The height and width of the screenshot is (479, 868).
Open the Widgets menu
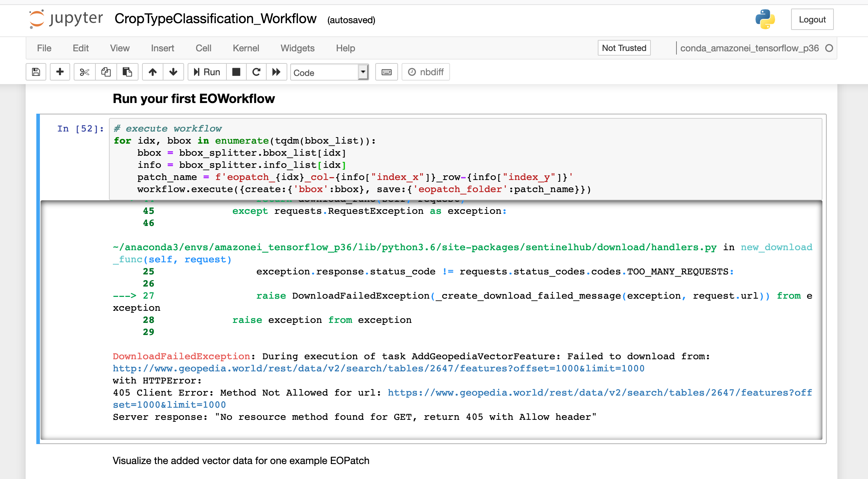pos(297,48)
